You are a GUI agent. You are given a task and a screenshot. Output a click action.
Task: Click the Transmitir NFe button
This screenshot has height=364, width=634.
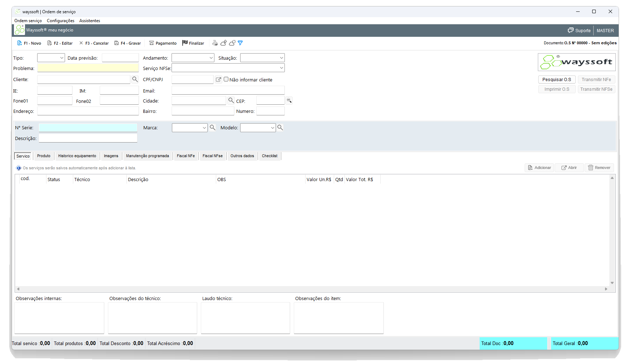point(596,80)
